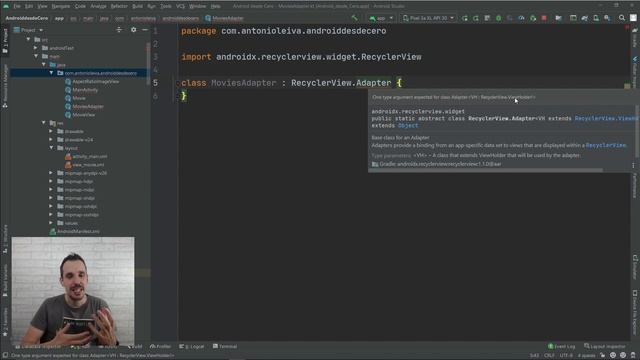This screenshot has height=360, width=640.
Task: Open the app run configuration dropdown
Action: pos(381,18)
